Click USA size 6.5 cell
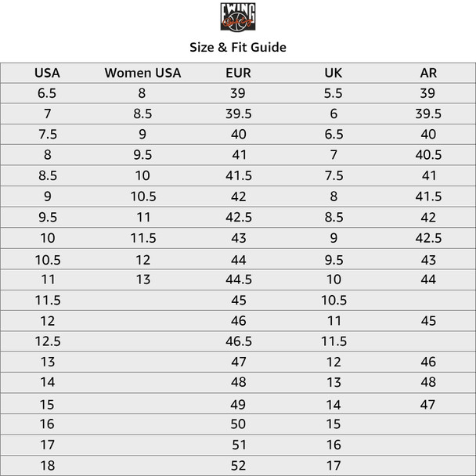This screenshot has width=476, height=476. click(x=47, y=93)
